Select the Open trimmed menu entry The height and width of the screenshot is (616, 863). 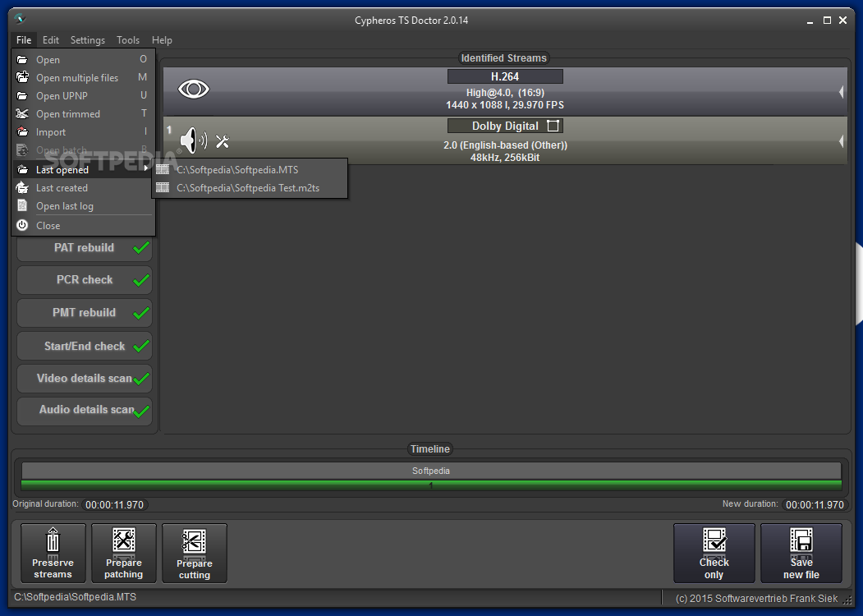[83, 114]
